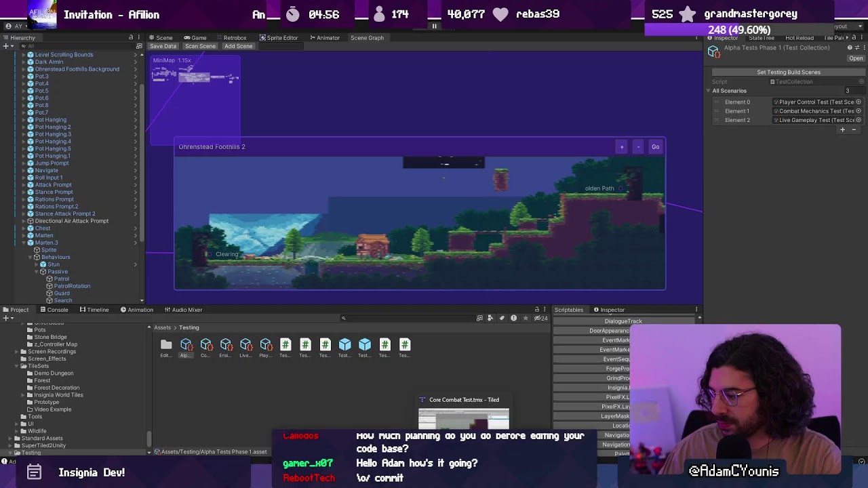Image resolution: width=868 pixels, height=488 pixels.
Task: Click the Set Testing Build Scenes button
Action: (789, 72)
